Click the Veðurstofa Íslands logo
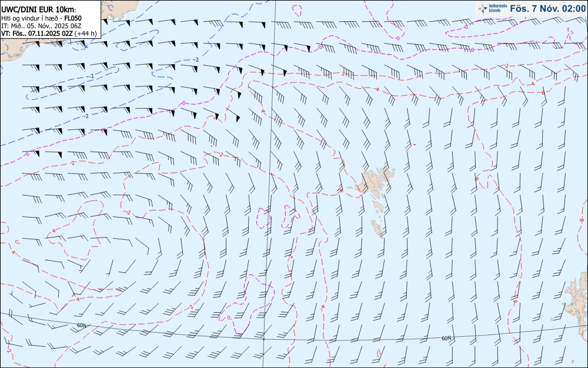Viewport: 588px width, 368px height. (492, 8)
